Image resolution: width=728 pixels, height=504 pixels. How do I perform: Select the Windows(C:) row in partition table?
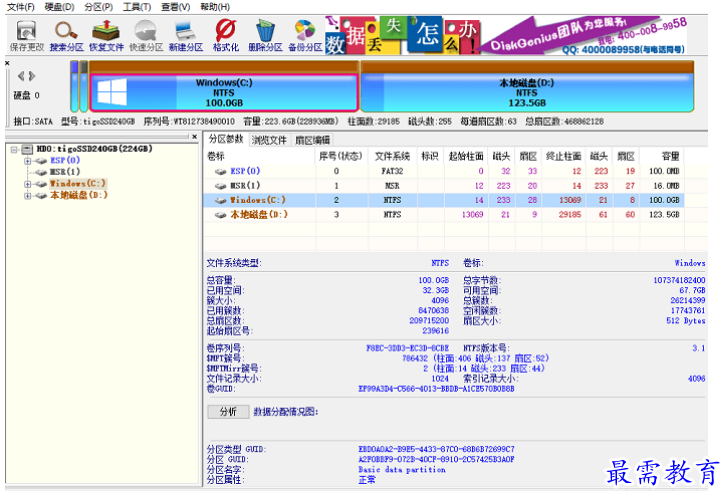(x=443, y=200)
